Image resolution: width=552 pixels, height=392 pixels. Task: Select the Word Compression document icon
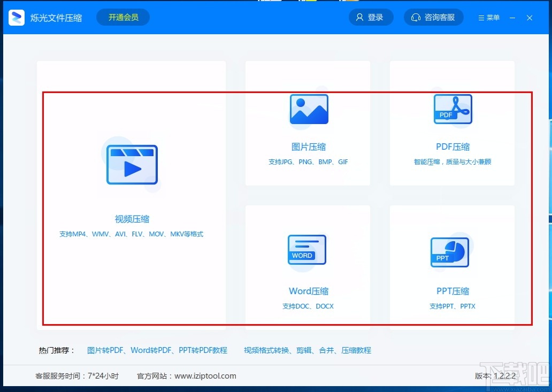point(306,250)
